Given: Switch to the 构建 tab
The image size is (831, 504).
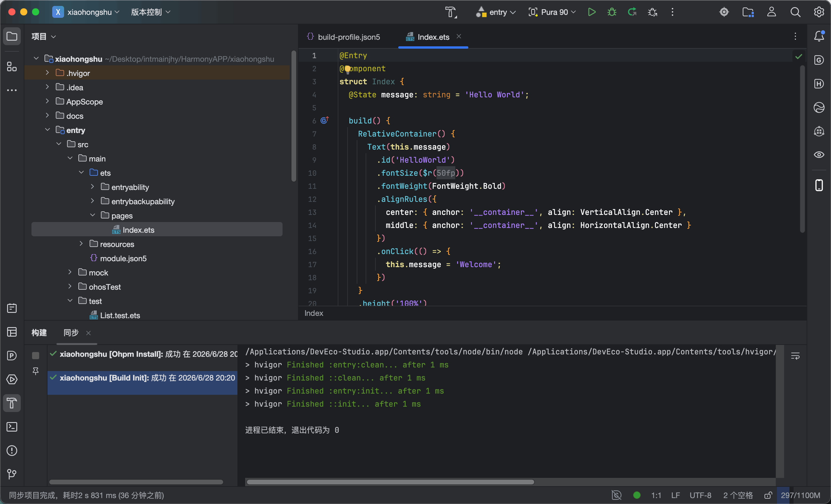Looking at the screenshot, I should 39,333.
